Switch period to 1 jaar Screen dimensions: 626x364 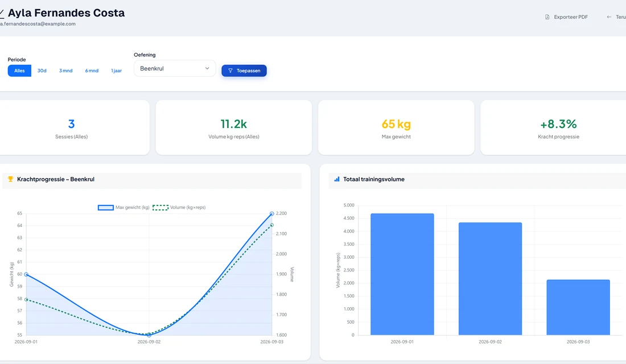(x=117, y=71)
